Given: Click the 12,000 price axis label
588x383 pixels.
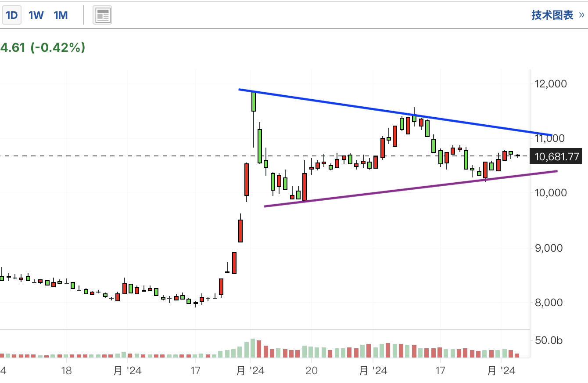Looking at the screenshot, I should 551,83.
